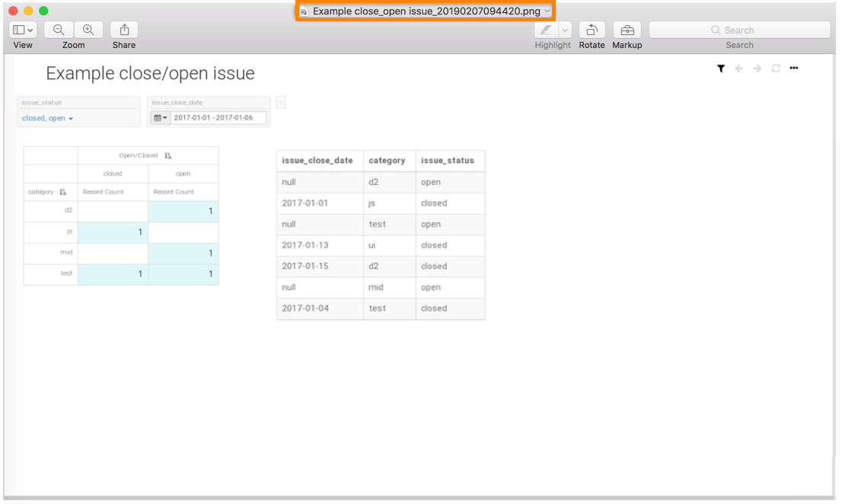The height and width of the screenshot is (504, 842).
Task: Expand the Highlight color dropdown arrow
Action: click(565, 30)
